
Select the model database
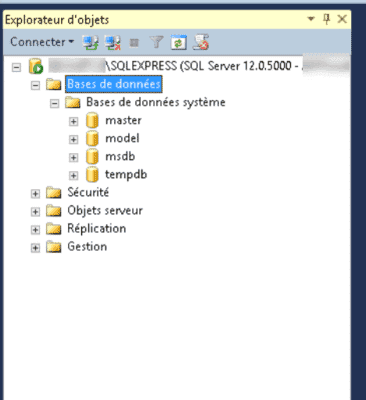click(122, 138)
